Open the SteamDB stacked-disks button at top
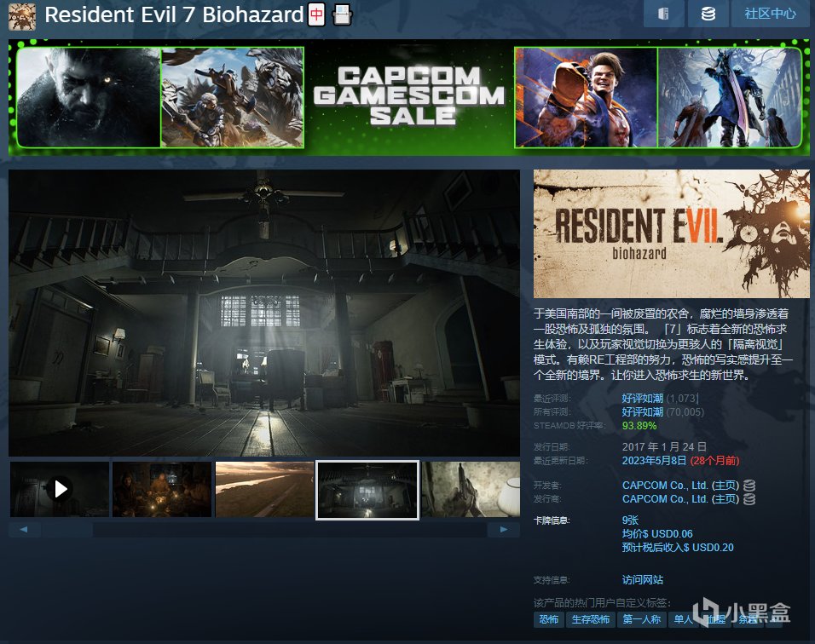The width and height of the screenshot is (815, 644). pos(708,14)
